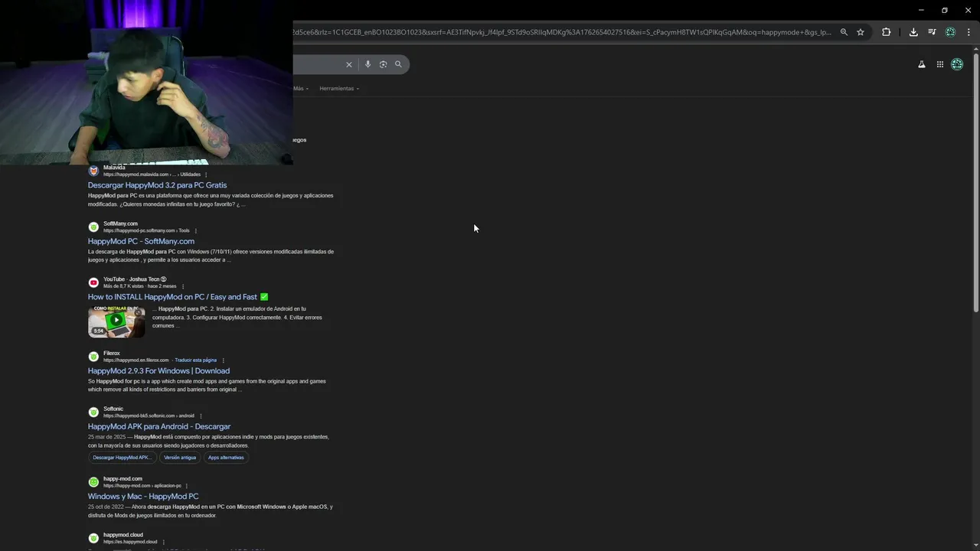The height and width of the screenshot is (551, 980).
Task: Click the '25 oct de 2022' date text
Action: pyautogui.click(x=106, y=507)
